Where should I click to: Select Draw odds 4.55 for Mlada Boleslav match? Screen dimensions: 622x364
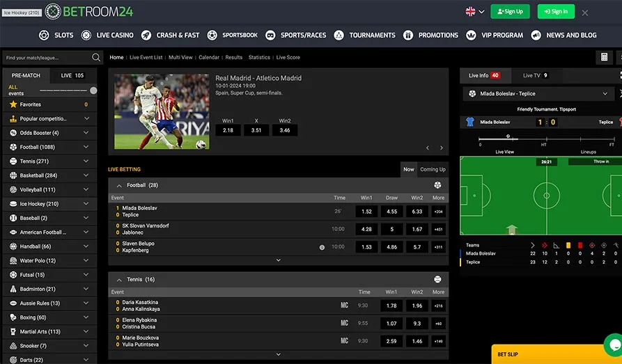pyautogui.click(x=392, y=212)
